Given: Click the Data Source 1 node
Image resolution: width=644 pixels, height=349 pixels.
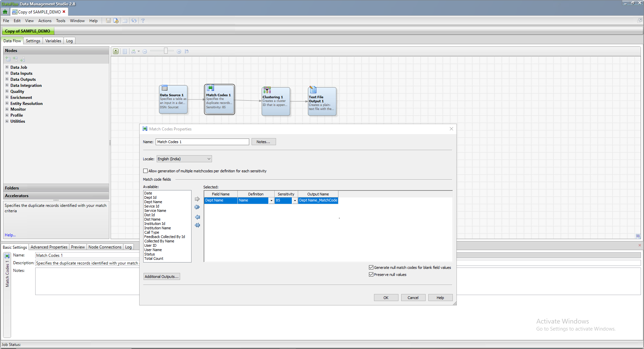Looking at the screenshot, I should [173, 100].
